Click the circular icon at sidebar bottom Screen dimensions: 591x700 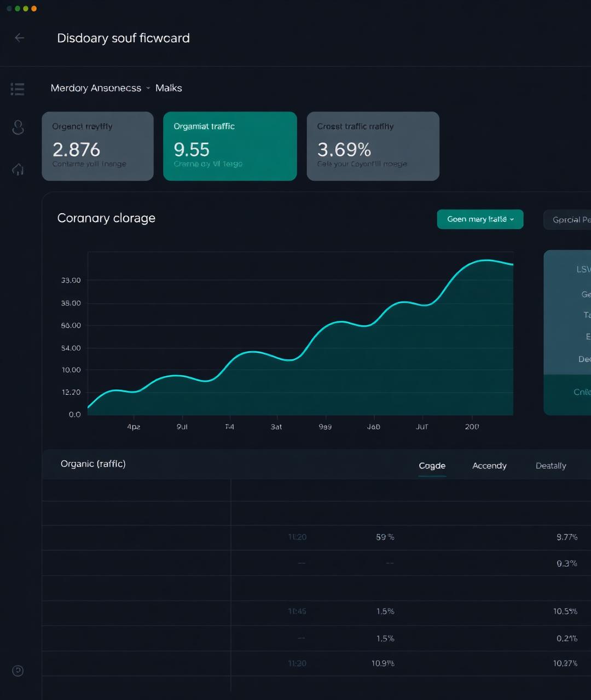[x=18, y=670]
